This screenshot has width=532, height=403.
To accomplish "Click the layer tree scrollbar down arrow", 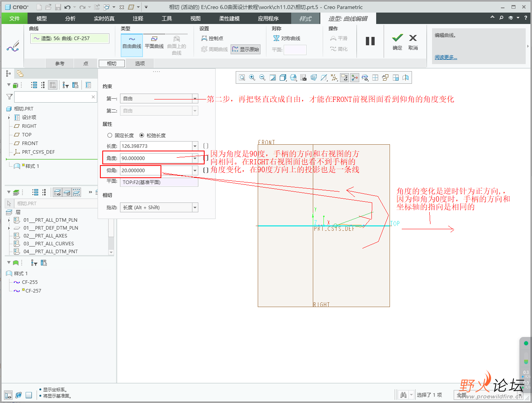I will click(111, 252).
